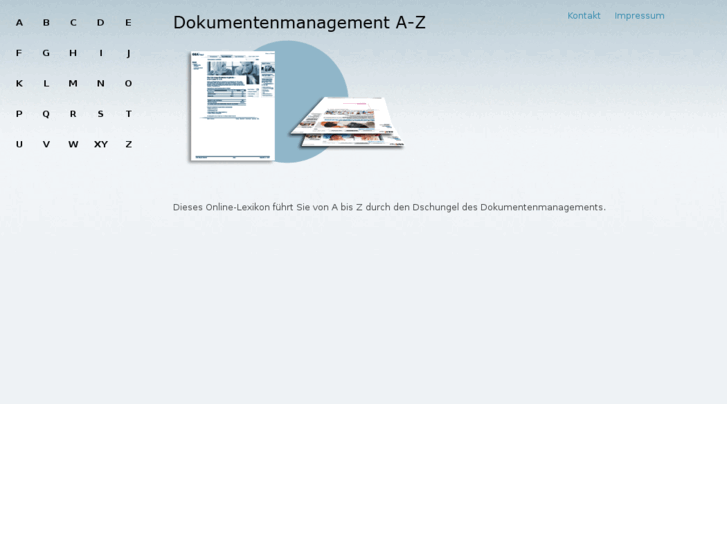Click the document pages illustration
The image size is (727, 545).
(x=297, y=102)
